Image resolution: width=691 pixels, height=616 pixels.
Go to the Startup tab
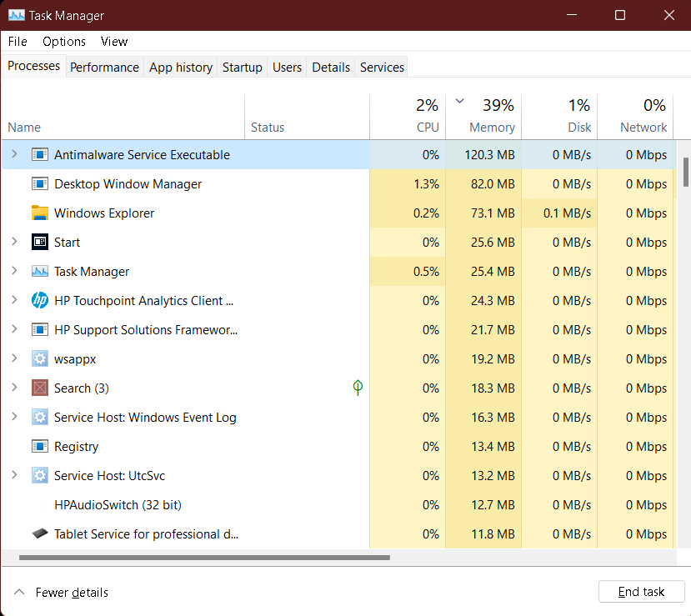pyautogui.click(x=242, y=68)
